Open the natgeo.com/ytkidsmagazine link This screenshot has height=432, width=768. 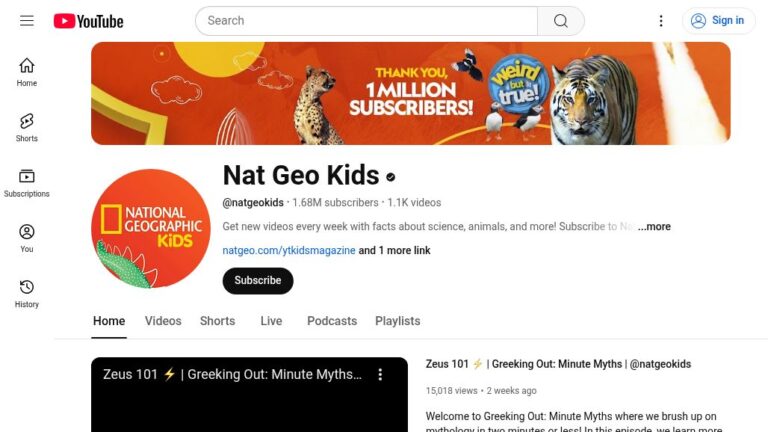tap(288, 250)
